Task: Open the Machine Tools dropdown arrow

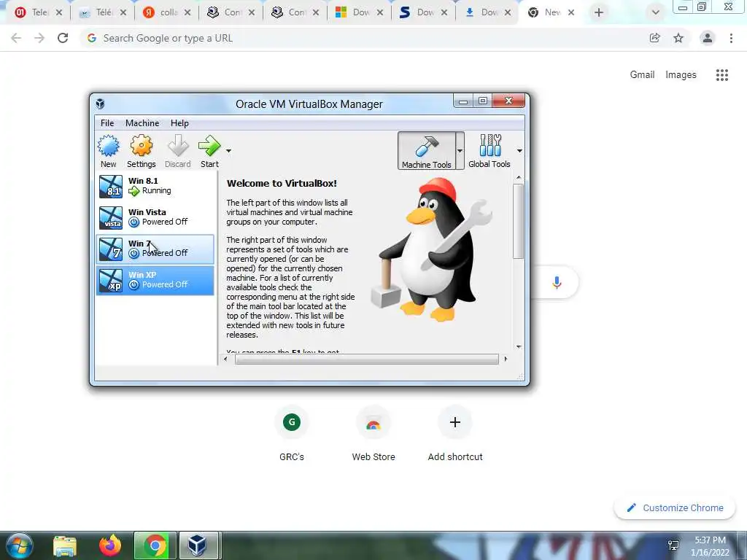Action: coord(460,151)
